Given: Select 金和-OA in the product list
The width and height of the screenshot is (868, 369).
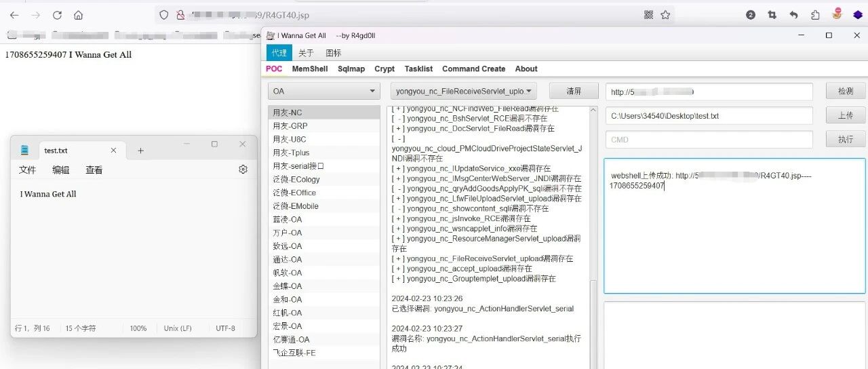Looking at the screenshot, I should 324,299.
